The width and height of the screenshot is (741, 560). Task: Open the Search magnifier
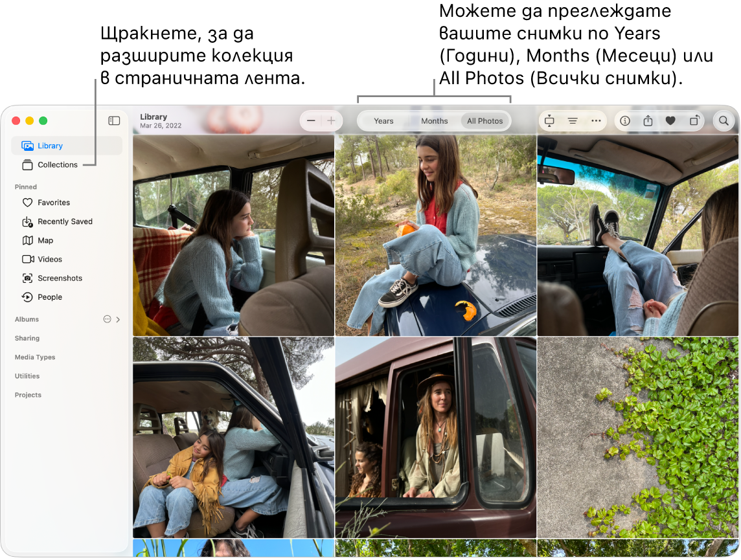(724, 121)
